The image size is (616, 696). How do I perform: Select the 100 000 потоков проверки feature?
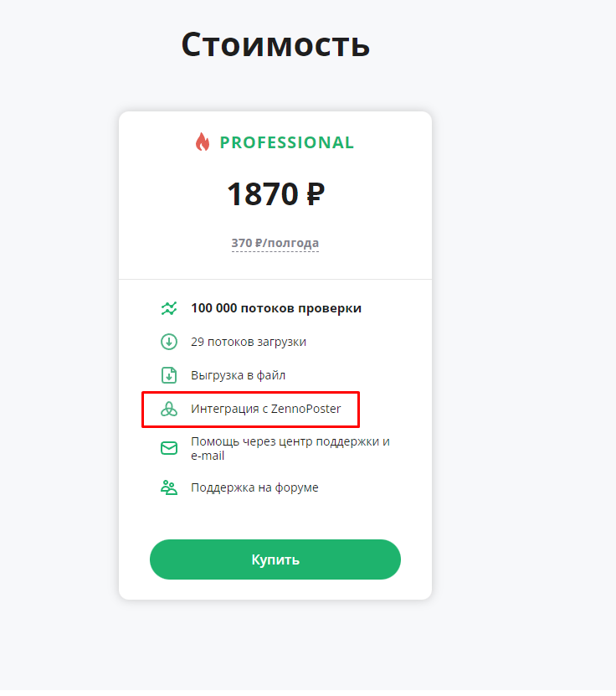[x=276, y=308]
